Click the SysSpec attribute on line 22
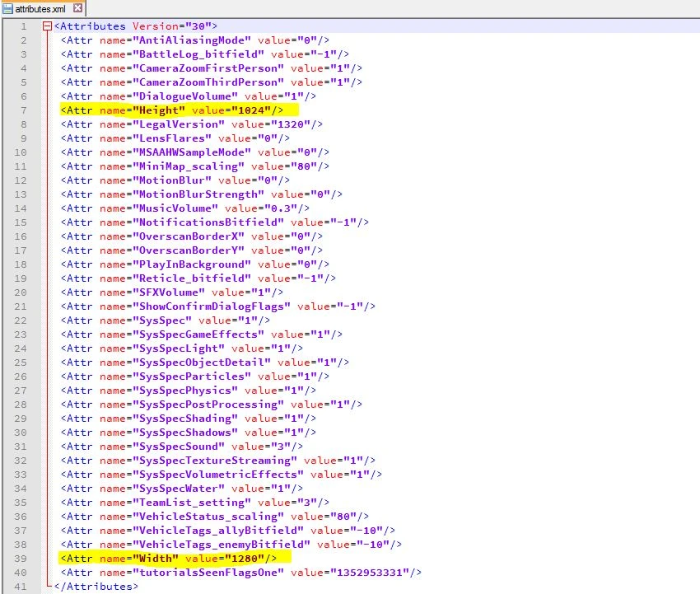The image size is (700, 594). (166, 320)
